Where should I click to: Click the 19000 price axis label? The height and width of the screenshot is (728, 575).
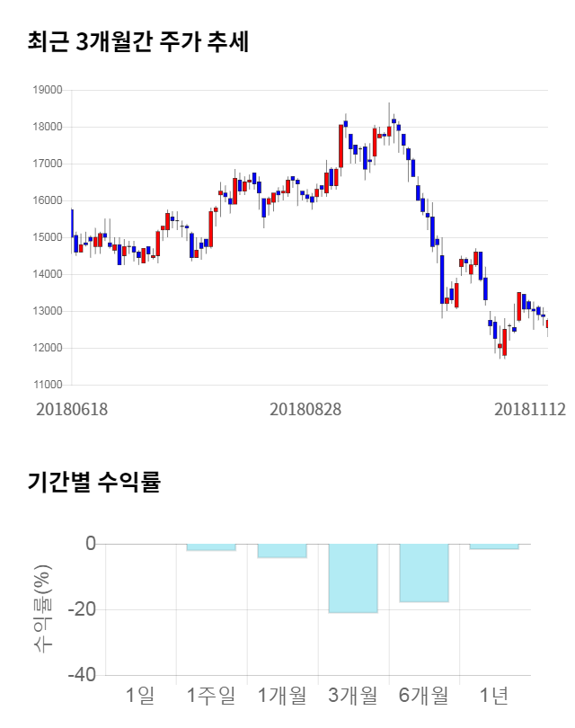click(47, 90)
